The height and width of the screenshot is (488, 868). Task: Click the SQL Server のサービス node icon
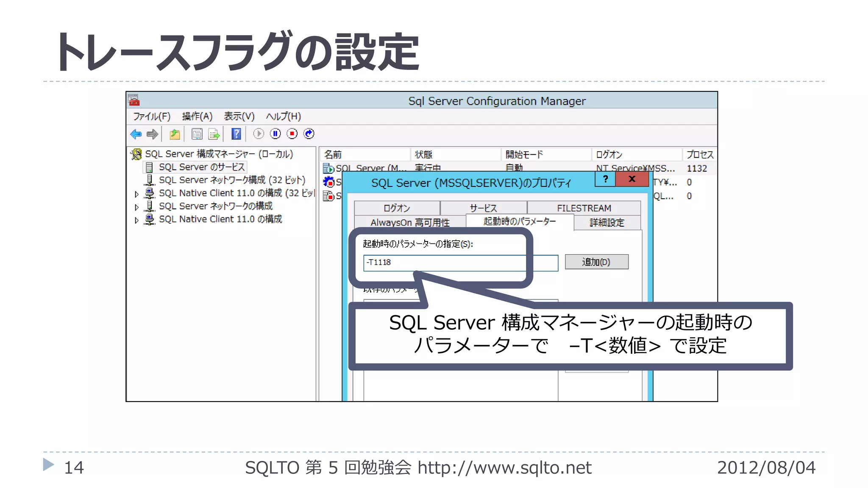[x=149, y=167]
